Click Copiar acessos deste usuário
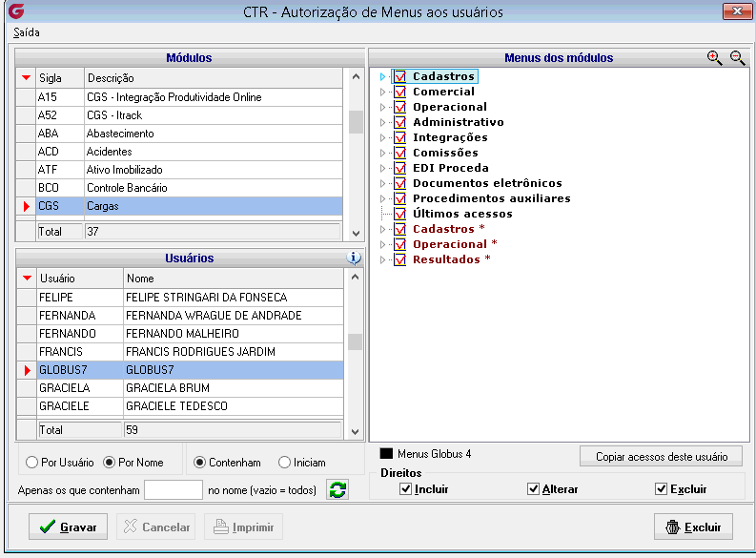Screen dimensions: 756x558 point(661,456)
